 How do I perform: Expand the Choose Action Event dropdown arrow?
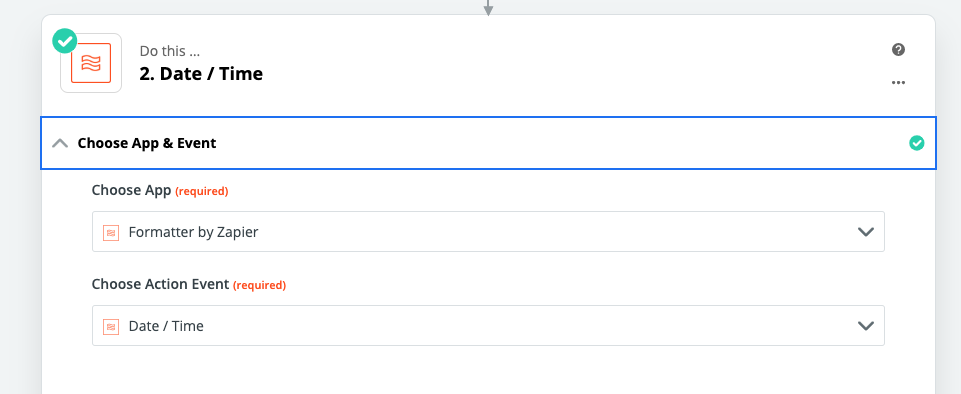click(x=865, y=325)
